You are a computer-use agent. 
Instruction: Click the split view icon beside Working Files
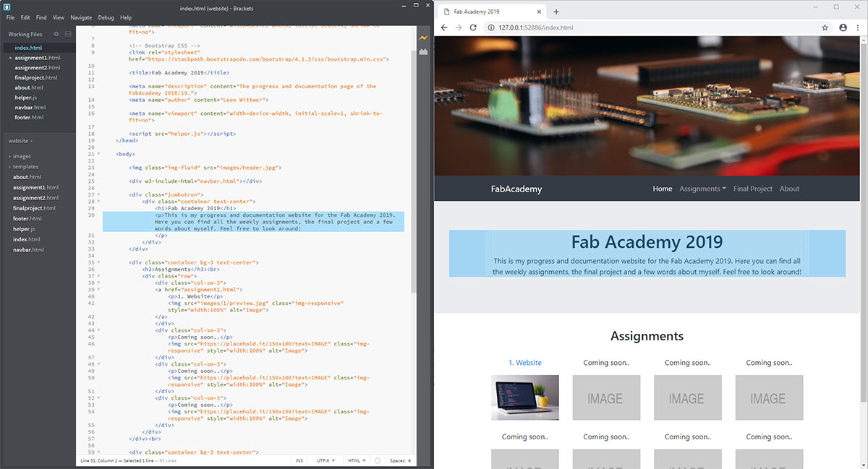(68, 34)
